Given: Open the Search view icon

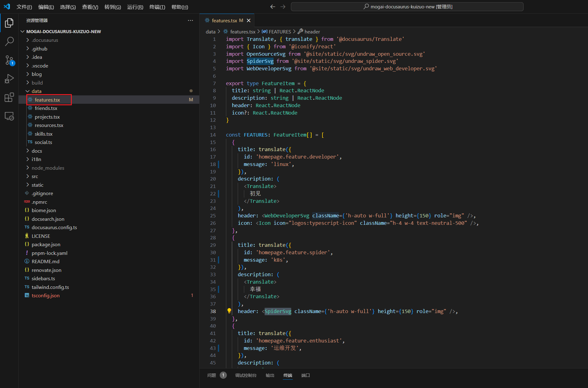Looking at the screenshot, I should pyautogui.click(x=9, y=41).
